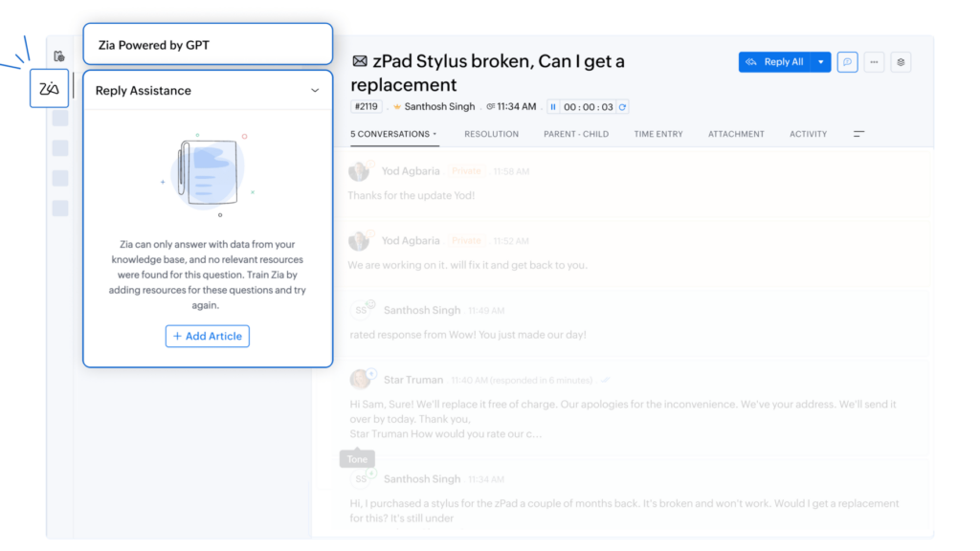980x551 pixels.
Task: Open the Reply All dropdown arrow
Action: [820, 62]
